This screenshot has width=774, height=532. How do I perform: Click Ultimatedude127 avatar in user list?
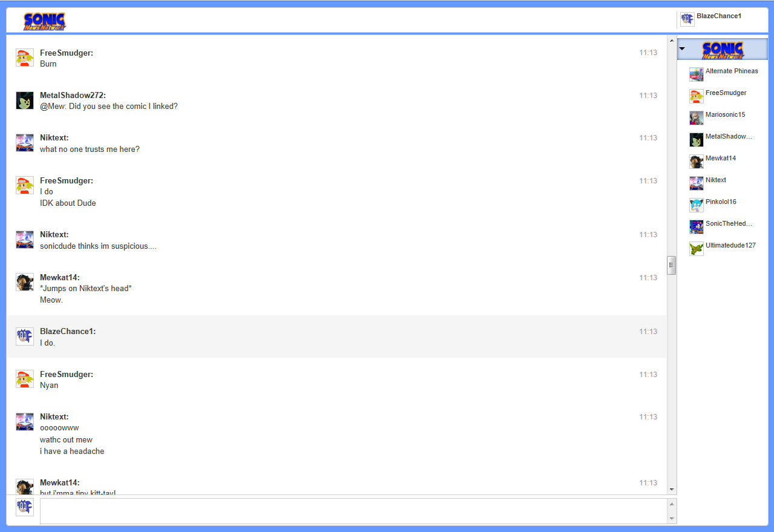click(696, 249)
